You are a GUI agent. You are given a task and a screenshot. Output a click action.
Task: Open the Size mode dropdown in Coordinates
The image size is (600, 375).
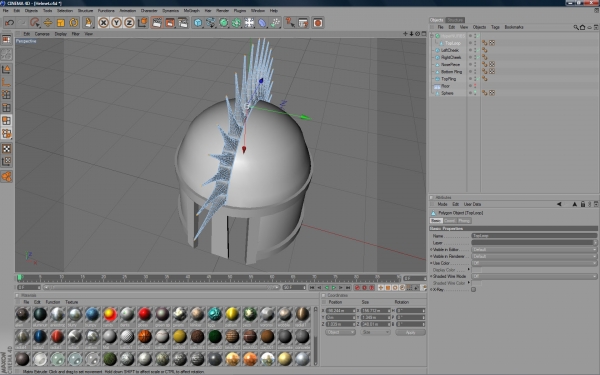click(x=375, y=332)
